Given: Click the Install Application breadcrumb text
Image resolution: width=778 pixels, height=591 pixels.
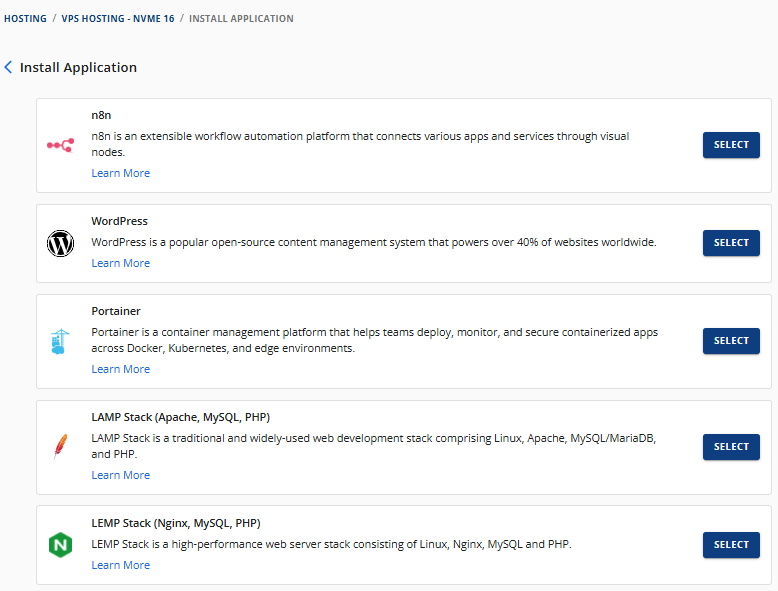Looking at the screenshot, I should pos(241,18).
